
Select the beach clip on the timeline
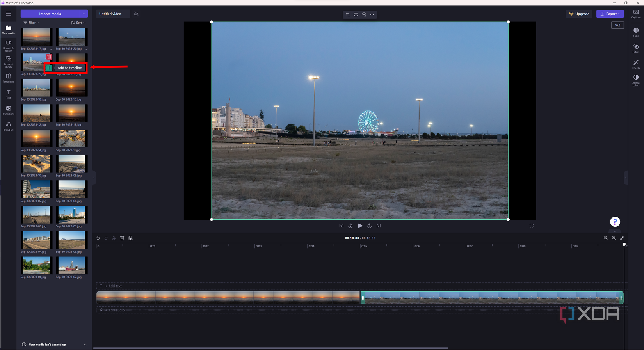click(492, 298)
